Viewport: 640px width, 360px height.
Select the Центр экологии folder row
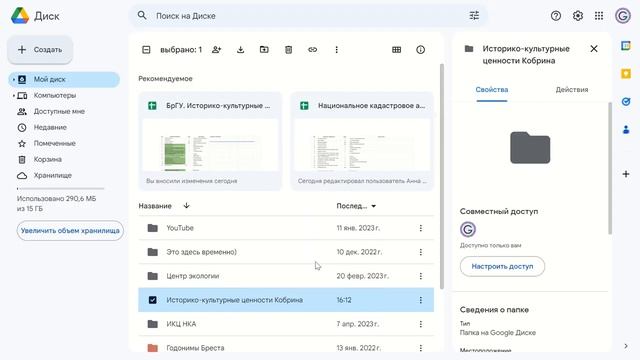coord(286,276)
